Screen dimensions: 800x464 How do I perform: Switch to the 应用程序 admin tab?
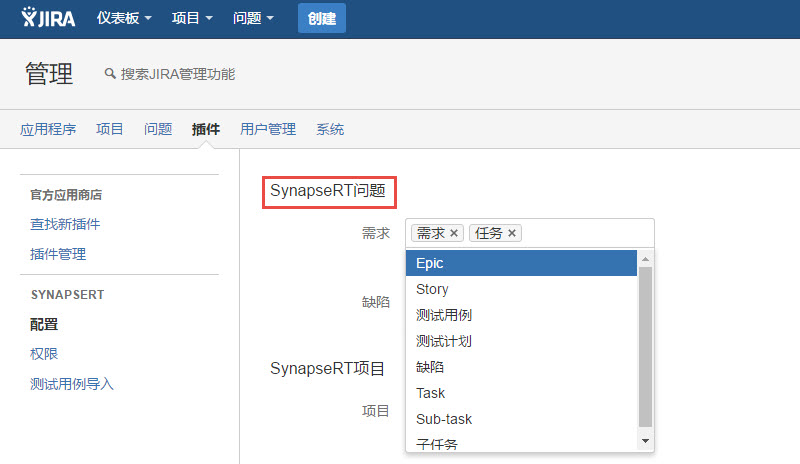point(48,129)
